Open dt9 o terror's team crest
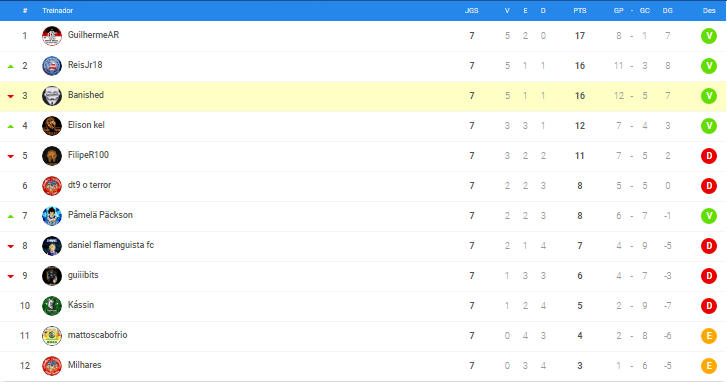 coord(52,186)
